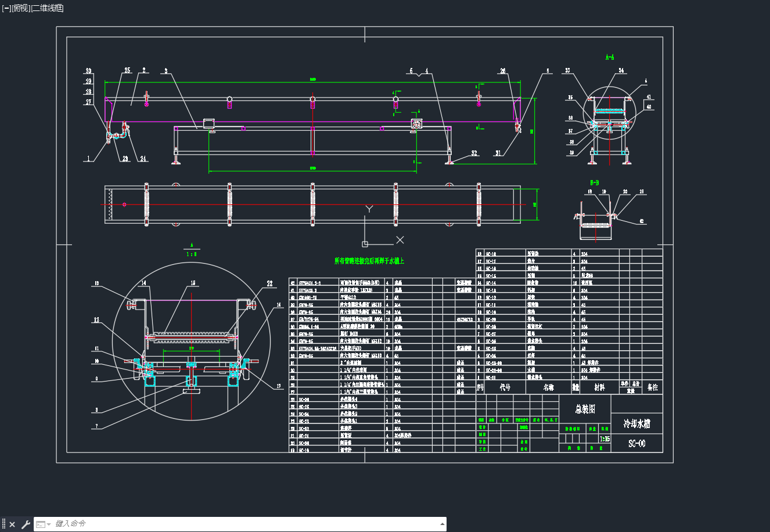Select leader callout number 32 near the foot

pos(474,153)
